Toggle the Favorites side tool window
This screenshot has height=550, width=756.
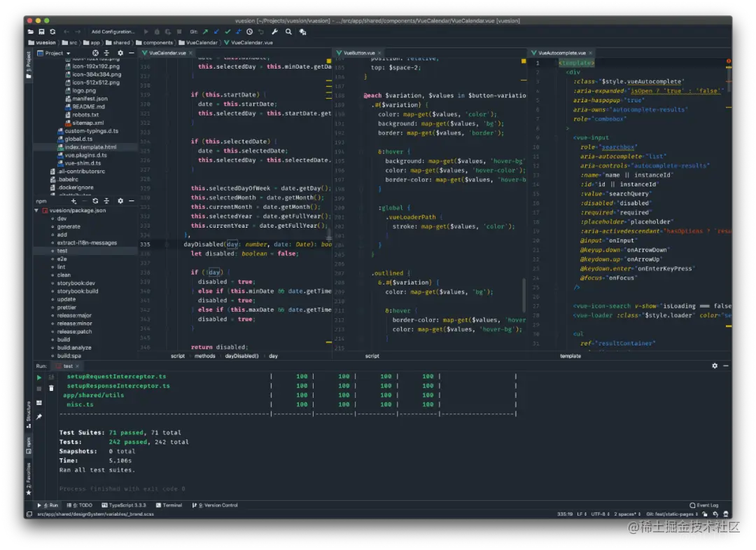(29, 479)
